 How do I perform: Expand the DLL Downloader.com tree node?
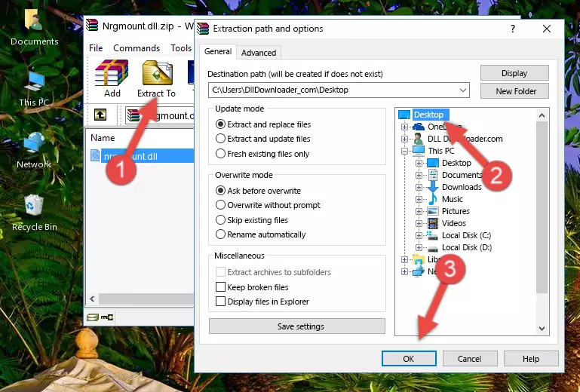point(405,139)
